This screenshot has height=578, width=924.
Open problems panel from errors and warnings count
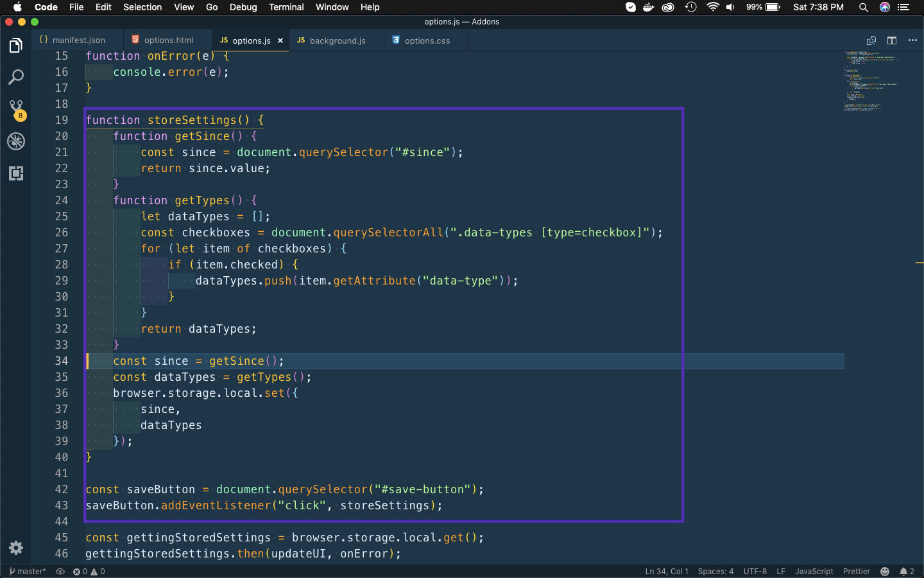coord(89,572)
